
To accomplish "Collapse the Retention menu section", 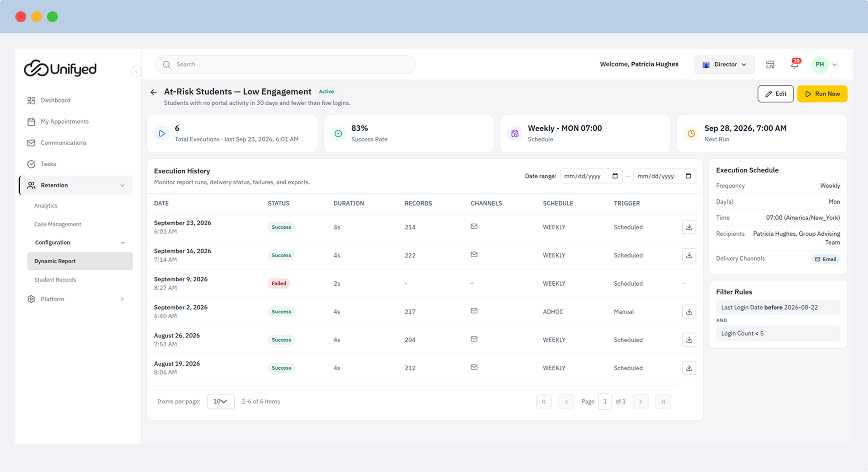I will [x=122, y=186].
